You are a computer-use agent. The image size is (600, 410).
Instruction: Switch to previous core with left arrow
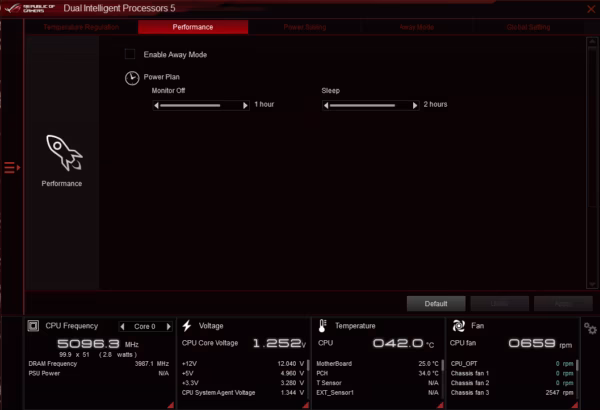(122, 327)
